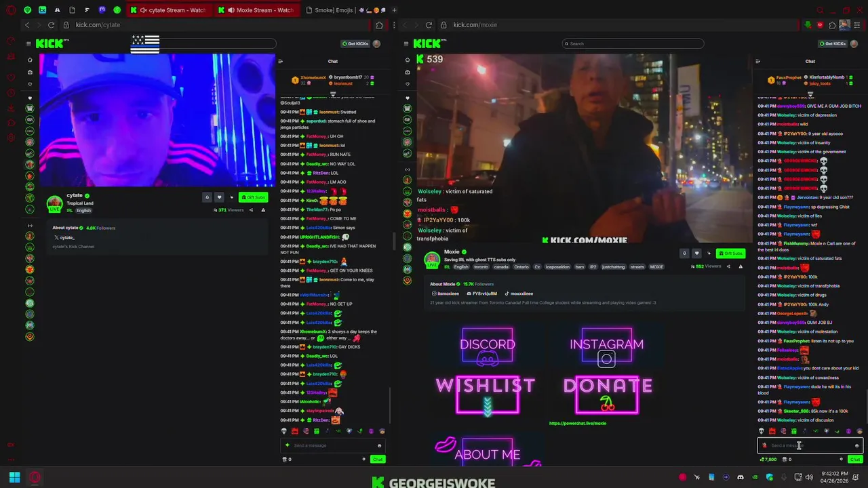Reload the cytate page
This screenshot has width=868, height=488.
coord(52,25)
